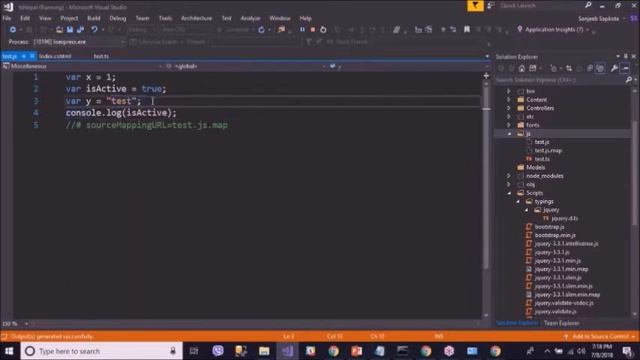Open the Application Insights dropdown
Image resolution: width=640 pixels, height=360 pixels.
coord(587,30)
